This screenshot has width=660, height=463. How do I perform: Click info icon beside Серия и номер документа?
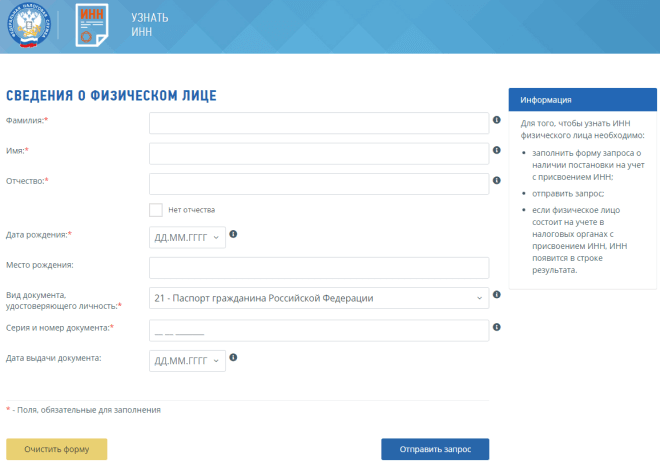(497, 327)
